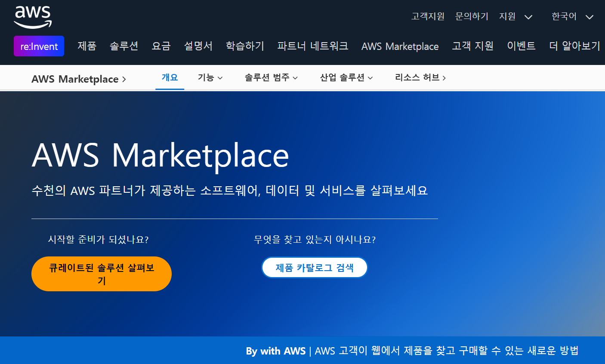605x364 pixels.
Task: Switch to the 개요 tab
Action: point(170,77)
